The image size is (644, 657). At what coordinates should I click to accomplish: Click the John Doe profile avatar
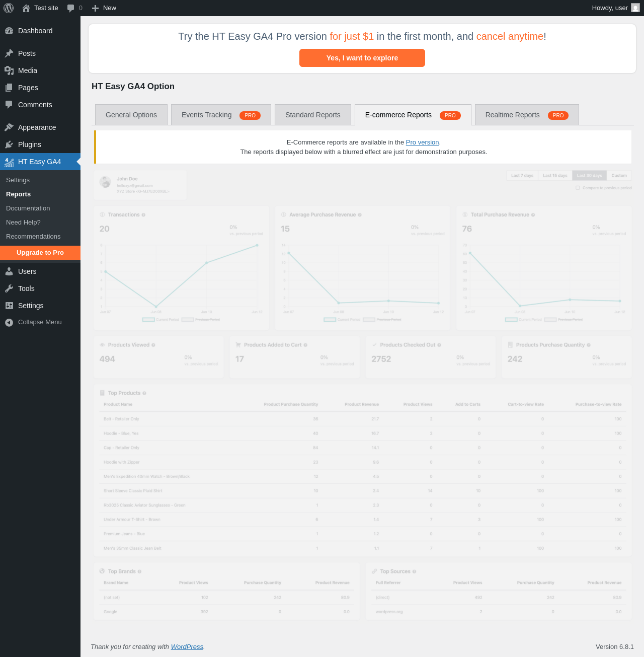click(x=106, y=182)
